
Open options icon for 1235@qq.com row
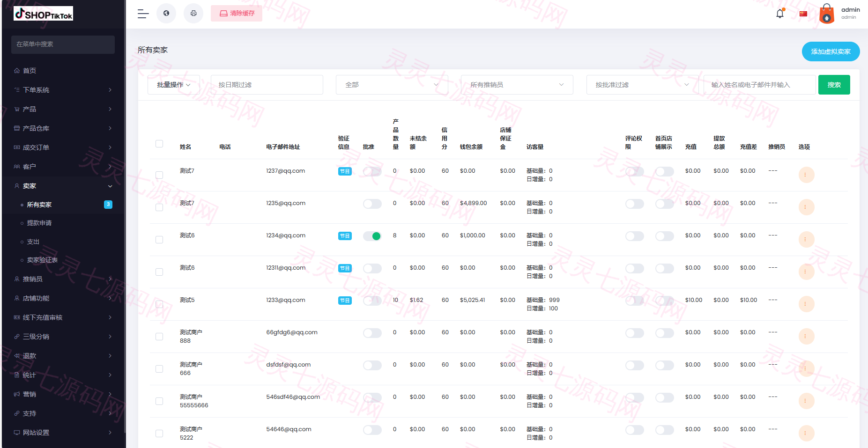pyautogui.click(x=806, y=207)
